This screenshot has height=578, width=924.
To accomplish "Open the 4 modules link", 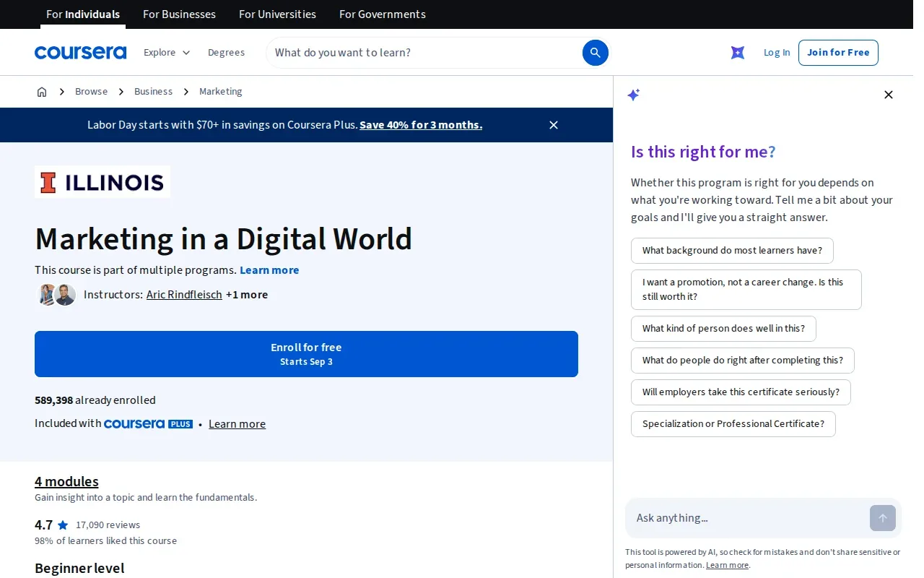I will [x=66, y=482].
